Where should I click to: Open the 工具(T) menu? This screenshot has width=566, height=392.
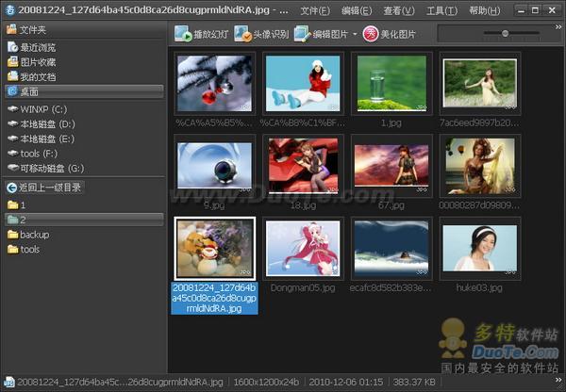(x=441, y=10)
